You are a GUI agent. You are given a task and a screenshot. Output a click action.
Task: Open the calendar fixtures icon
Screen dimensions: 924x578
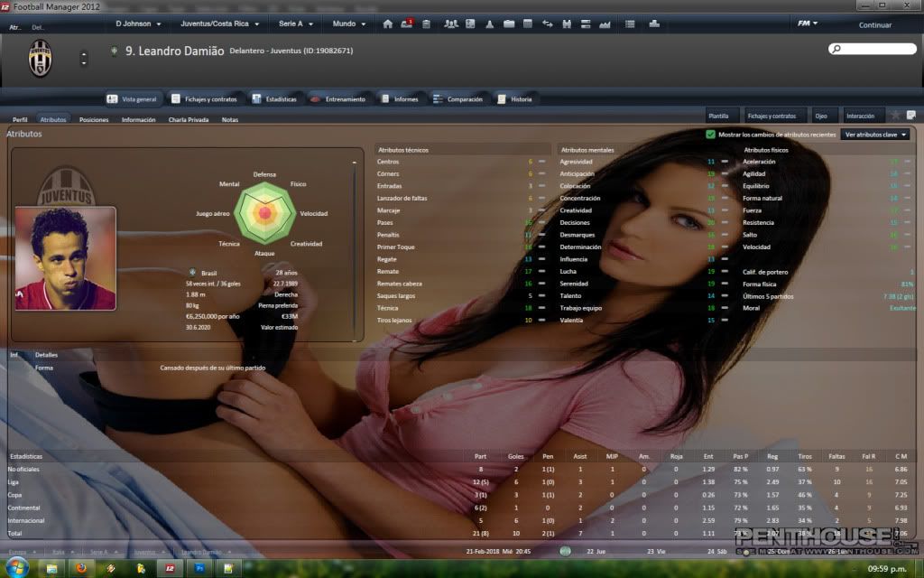click(x=528, y=24)
